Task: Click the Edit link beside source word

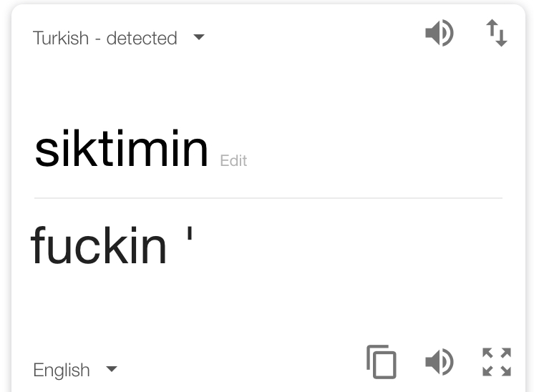Action: point(233,161)
